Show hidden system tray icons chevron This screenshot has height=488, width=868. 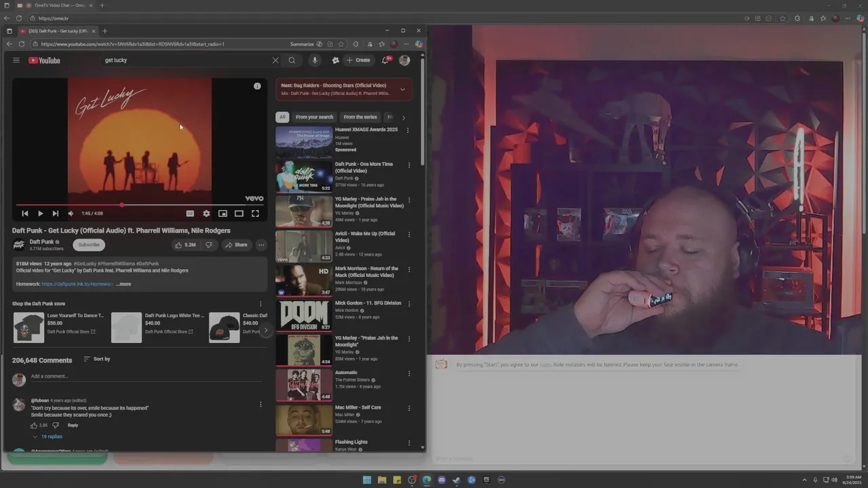(804, 480)
